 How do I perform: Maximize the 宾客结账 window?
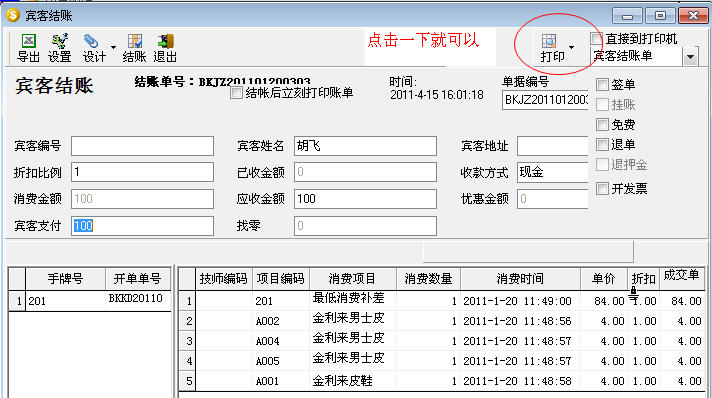click(x=660, y=15)
